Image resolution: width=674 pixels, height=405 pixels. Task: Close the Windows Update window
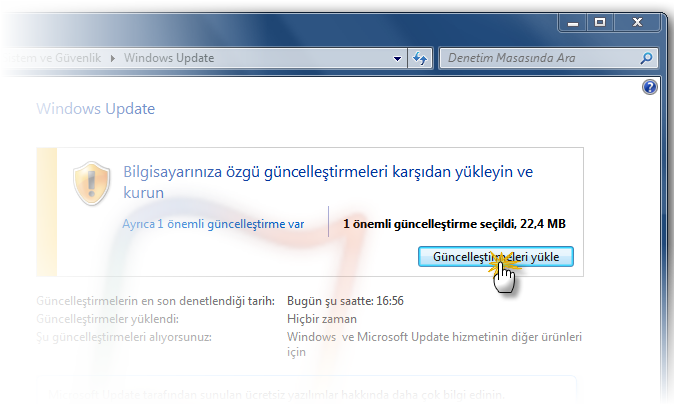pyautogui.click(x=637, y=23)
